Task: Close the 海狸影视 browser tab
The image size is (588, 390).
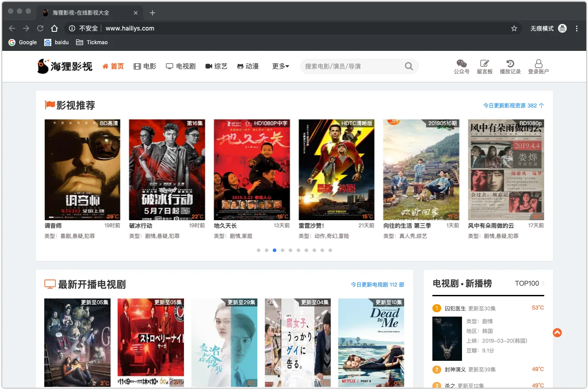Action: click(136, 13)
